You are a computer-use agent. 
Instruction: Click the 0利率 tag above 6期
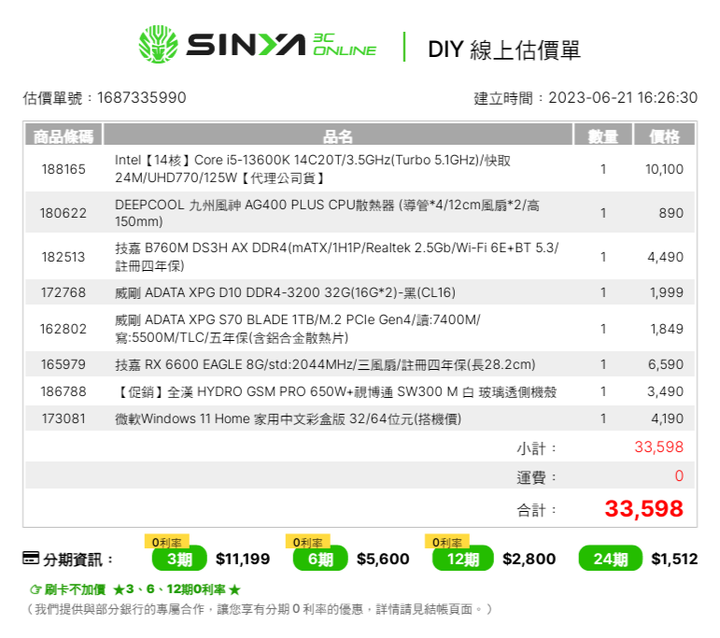[x=308, y=542]
